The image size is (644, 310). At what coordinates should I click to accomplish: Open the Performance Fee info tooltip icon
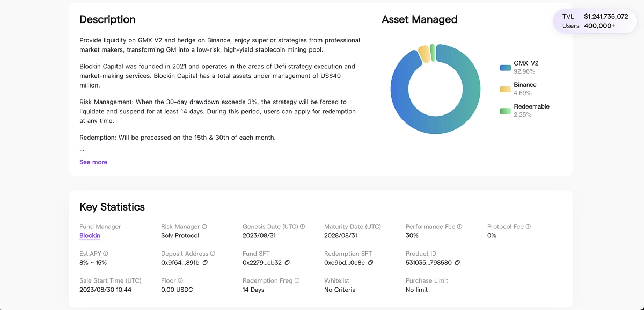click(x=459, y=227)
